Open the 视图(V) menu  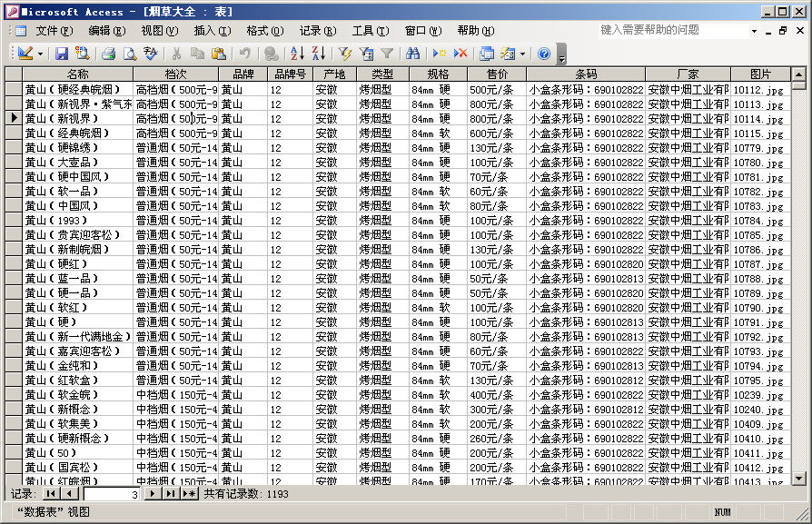[160, 31]
